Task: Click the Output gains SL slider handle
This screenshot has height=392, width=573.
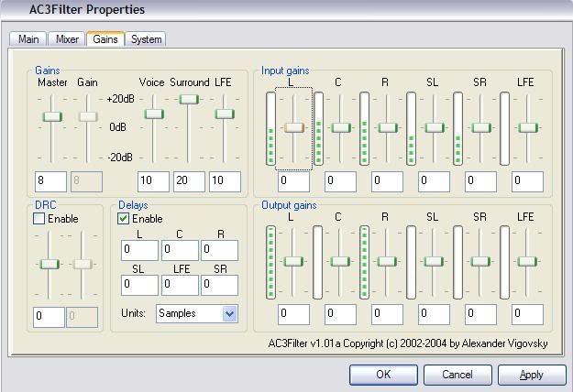Action: [x=434, y=261]
